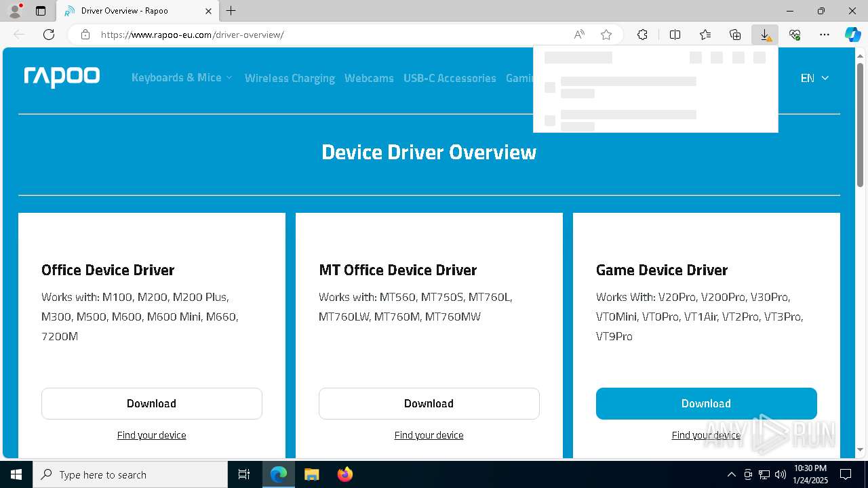Add this page to favorites

coord(606,35)
